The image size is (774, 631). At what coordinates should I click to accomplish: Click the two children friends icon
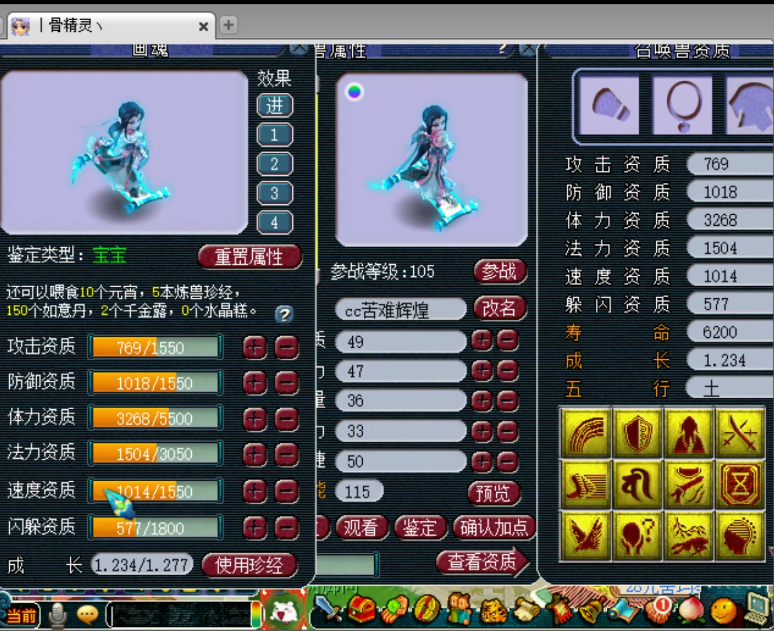pos(459,609)
